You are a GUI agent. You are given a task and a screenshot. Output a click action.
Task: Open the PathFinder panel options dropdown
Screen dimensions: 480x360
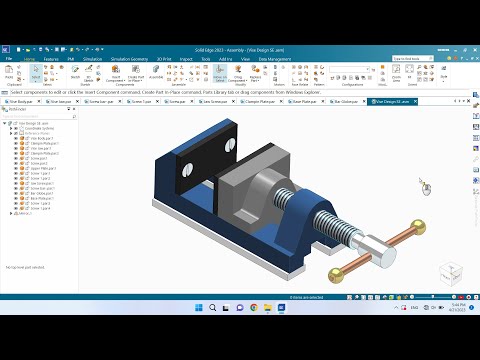pyautogui.click(x=69, y=109)
